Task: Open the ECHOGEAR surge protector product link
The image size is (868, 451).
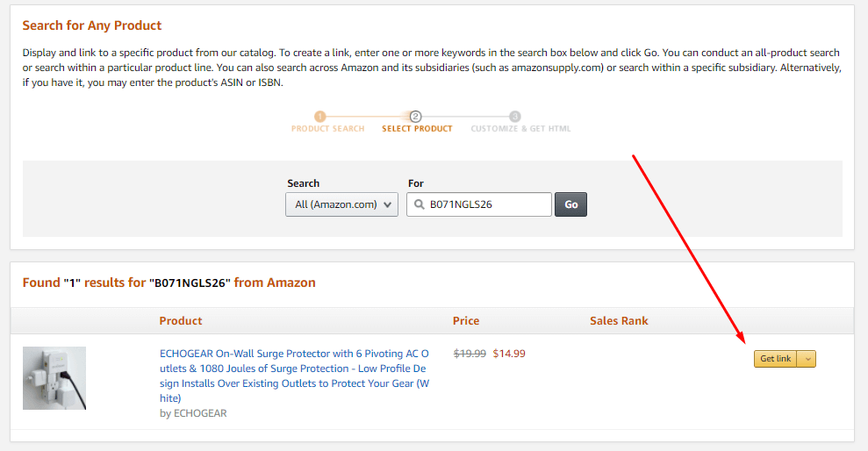Action: [x=294, y=376]
